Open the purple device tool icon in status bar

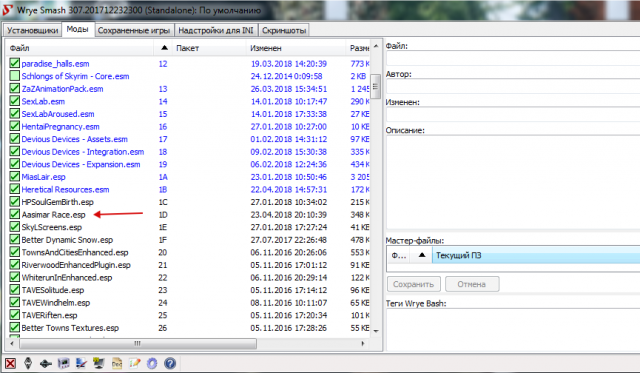tap(63, 363)
